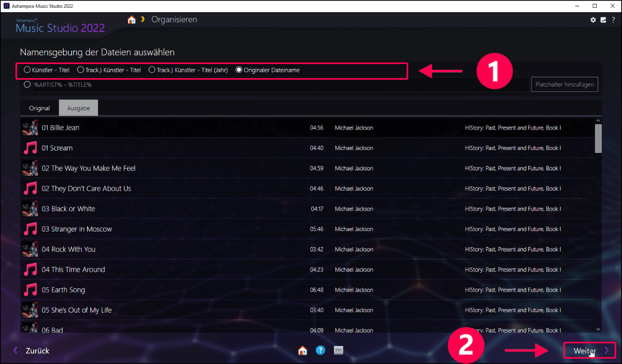Viewport: 622px width, 364px height.
Task: Click music note icon for 02 They Don't Care About Us
Action: pos(30,188)
